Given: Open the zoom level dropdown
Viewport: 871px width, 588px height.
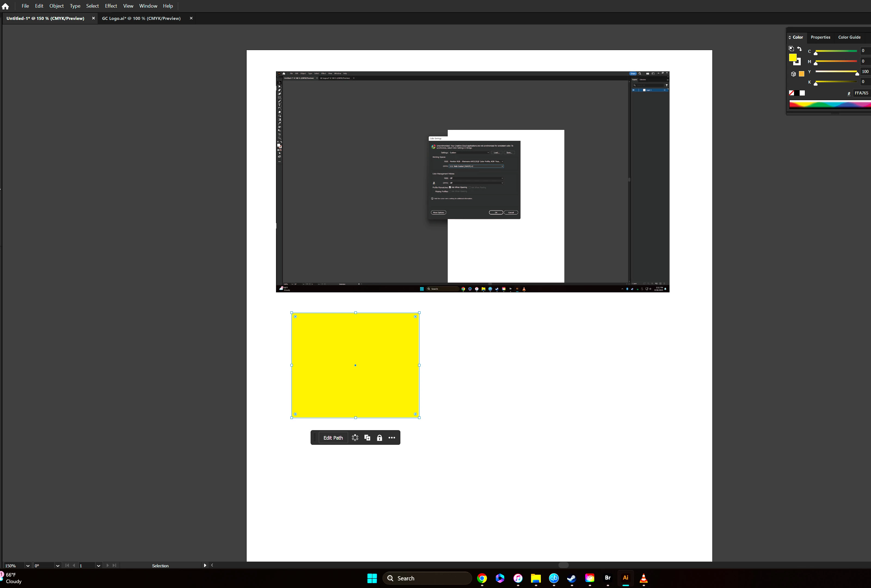Looking at the screenshot, I should point(28,566).
